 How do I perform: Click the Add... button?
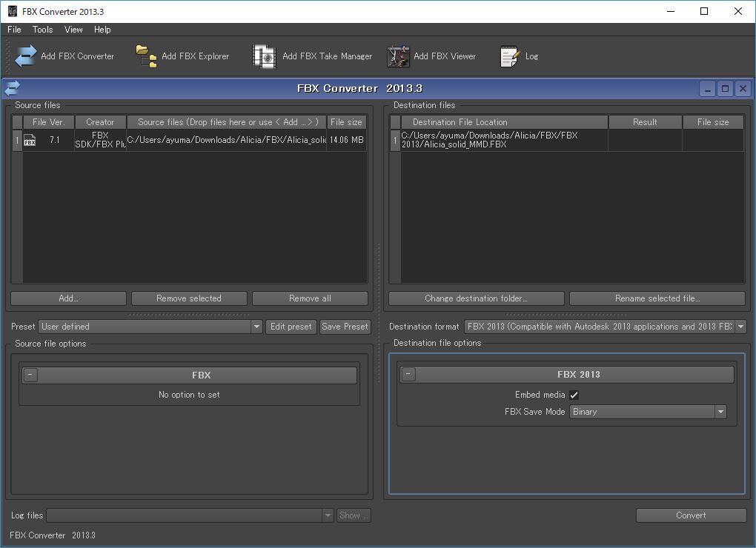(68, 298)
